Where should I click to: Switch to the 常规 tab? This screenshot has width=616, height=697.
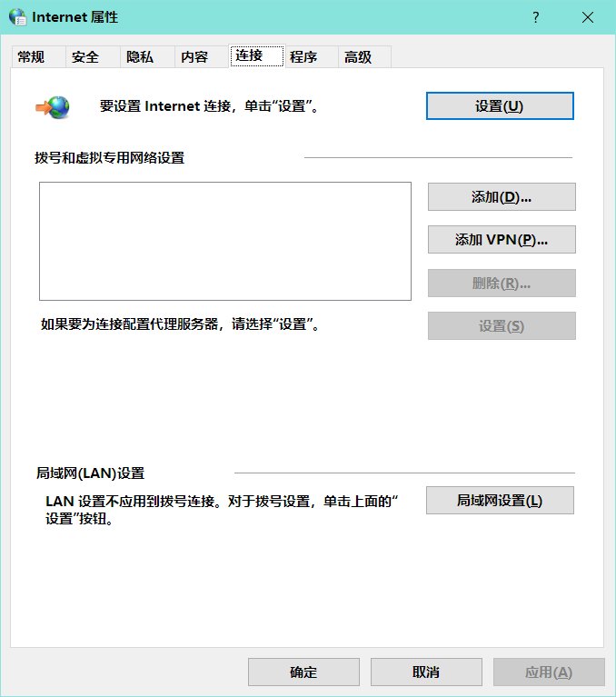click(39, 57)
